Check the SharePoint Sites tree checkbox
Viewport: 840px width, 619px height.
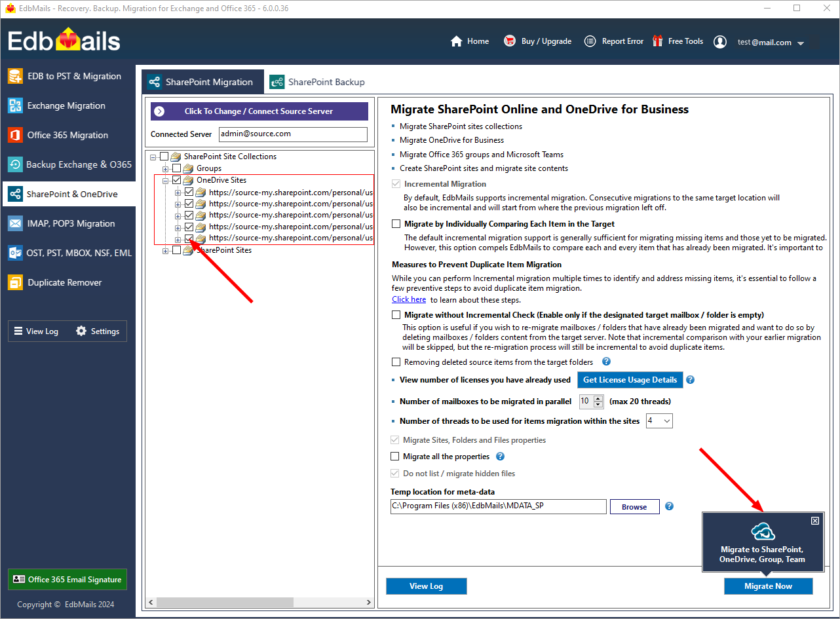tap(177, 250)
